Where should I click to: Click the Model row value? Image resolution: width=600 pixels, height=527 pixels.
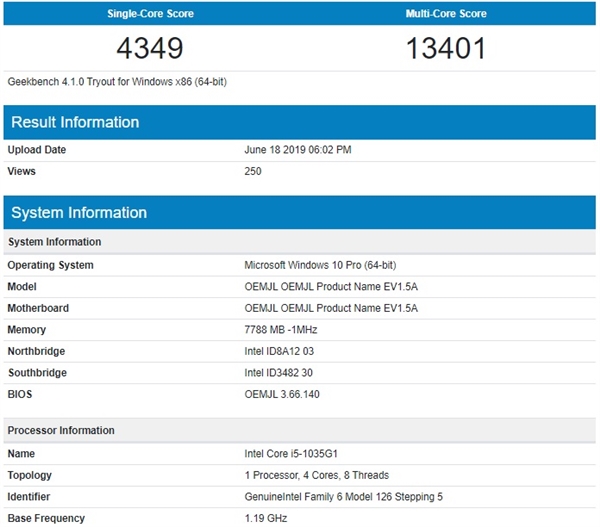click(331, 287)
